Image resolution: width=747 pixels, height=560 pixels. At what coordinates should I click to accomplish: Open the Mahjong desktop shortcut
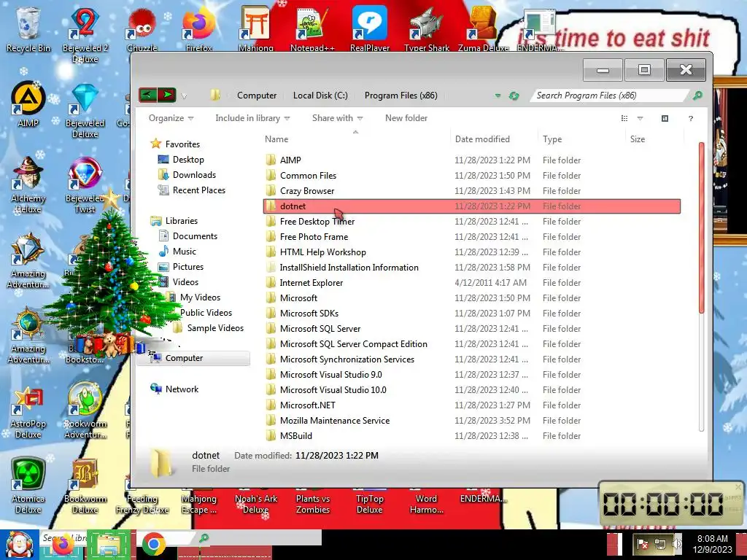[x=256, y=28]
